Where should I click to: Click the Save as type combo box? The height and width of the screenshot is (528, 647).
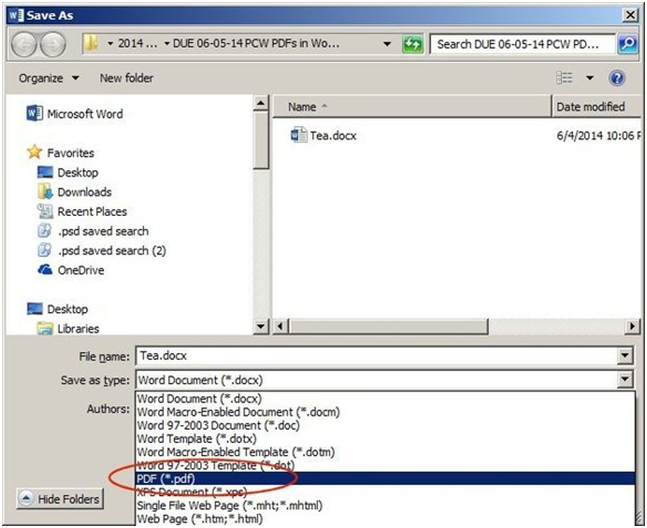tap(385, 380)
